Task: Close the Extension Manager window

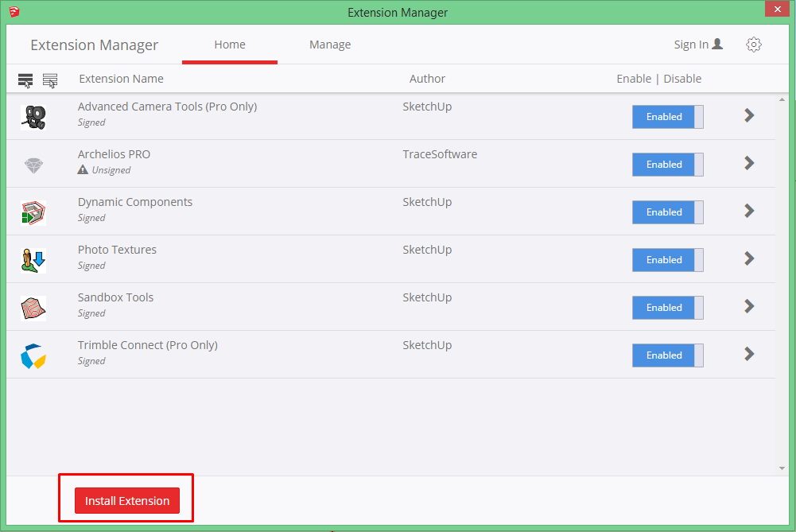Action: pos(777,9)
